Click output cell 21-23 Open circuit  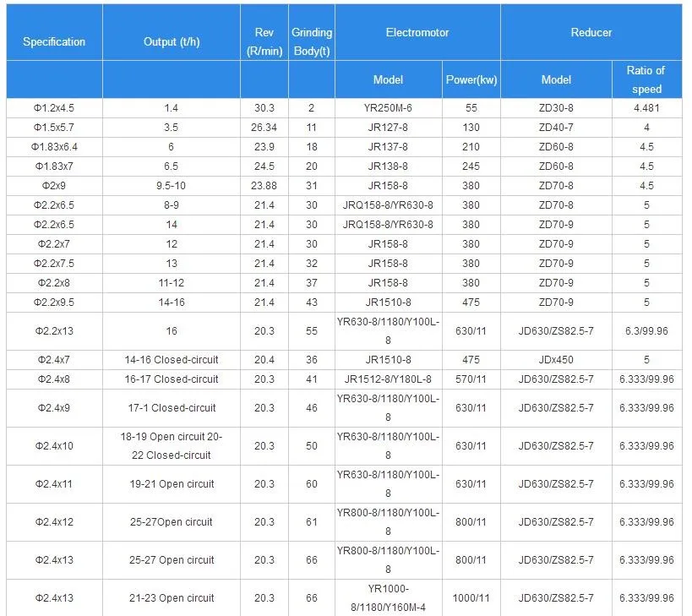point(172,598)
